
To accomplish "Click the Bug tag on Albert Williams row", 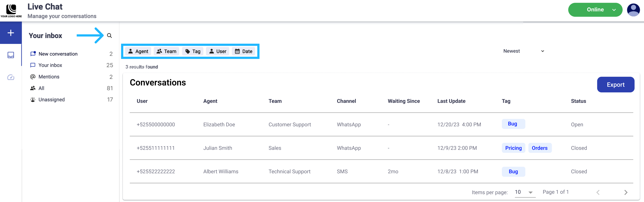I will [x=513, y=171].
